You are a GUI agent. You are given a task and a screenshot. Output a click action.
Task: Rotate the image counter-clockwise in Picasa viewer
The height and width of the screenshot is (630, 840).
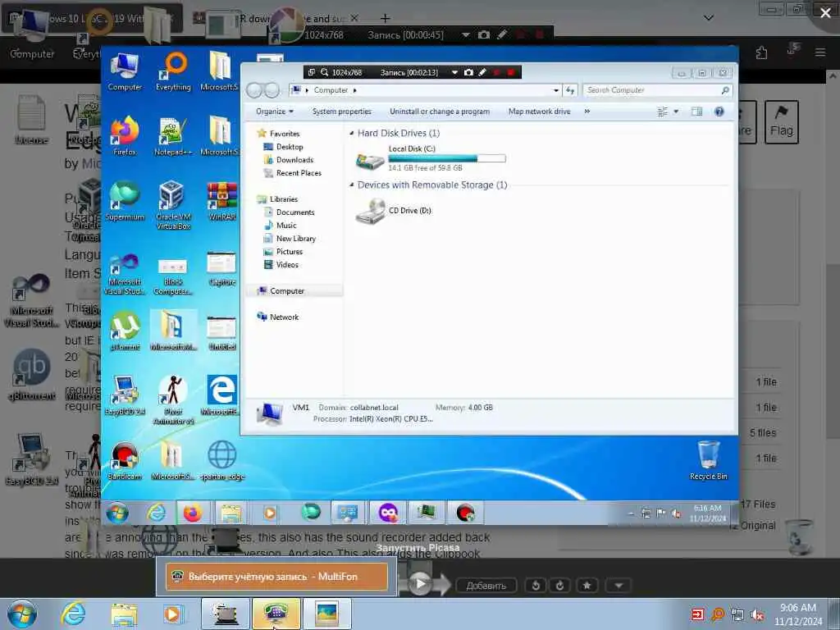pyautogui.click(x=535, y=586)
